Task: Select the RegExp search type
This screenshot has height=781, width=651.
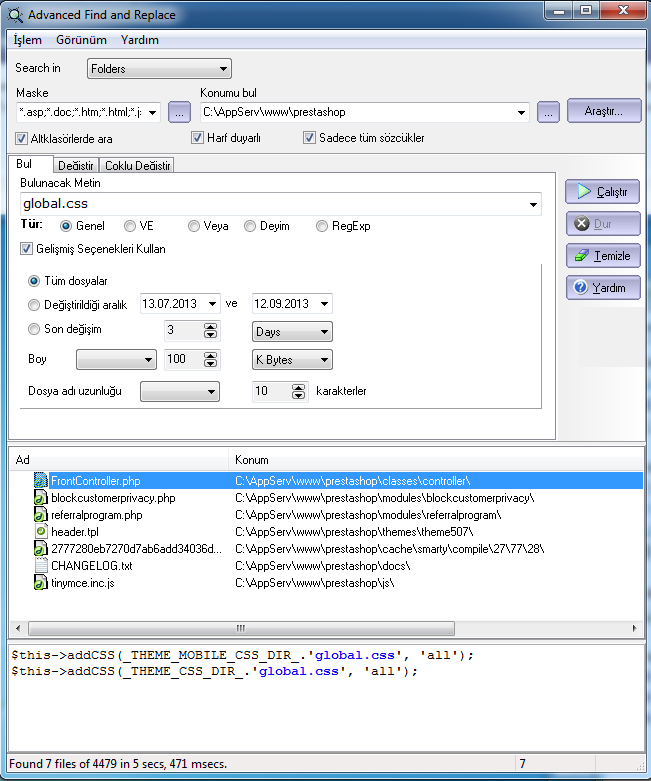Action: click(322, 226)
